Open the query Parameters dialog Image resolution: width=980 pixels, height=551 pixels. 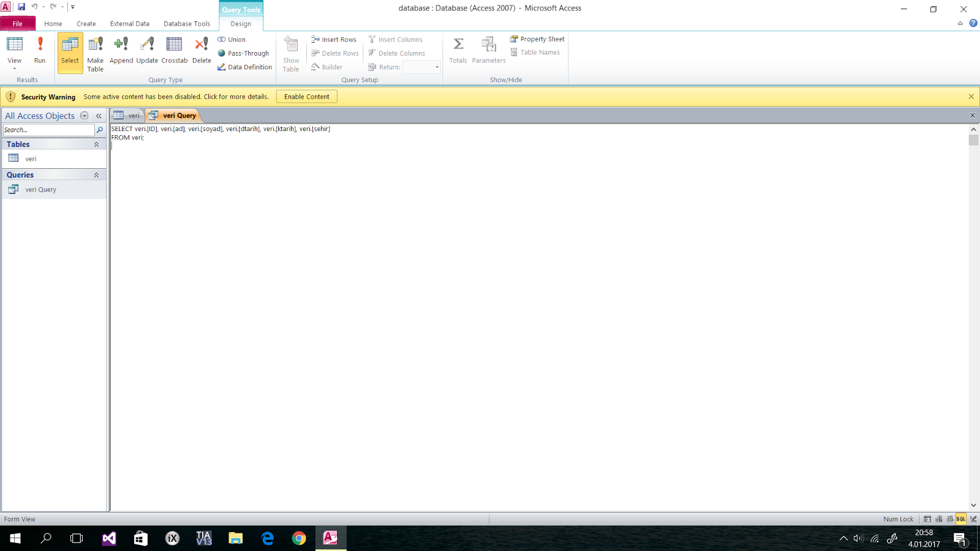(x=489, y=50)
